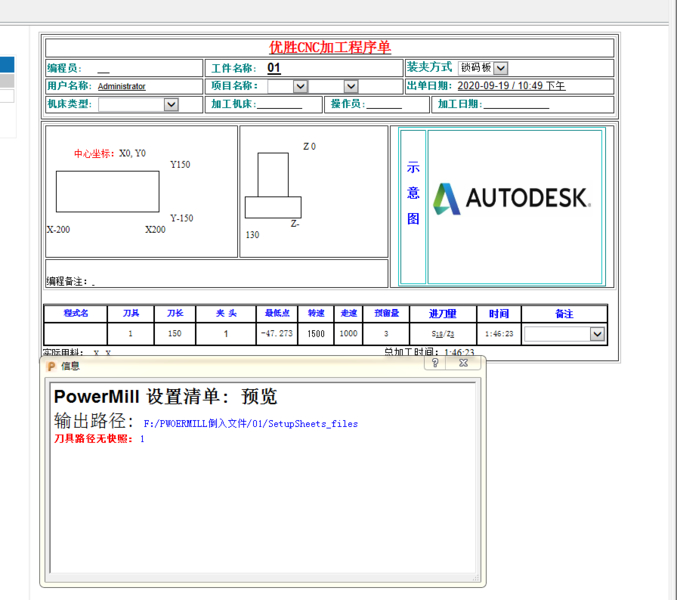Screen dimensions: 677x600
Task: Click the PowerMill icon in 信息 title bar
Action: click(x=51, y=366)
